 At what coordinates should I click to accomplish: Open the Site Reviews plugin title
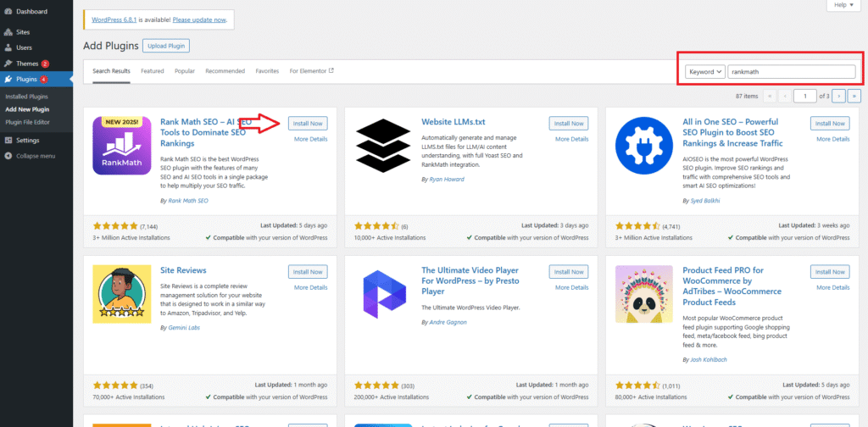click(x=183, y=270)
